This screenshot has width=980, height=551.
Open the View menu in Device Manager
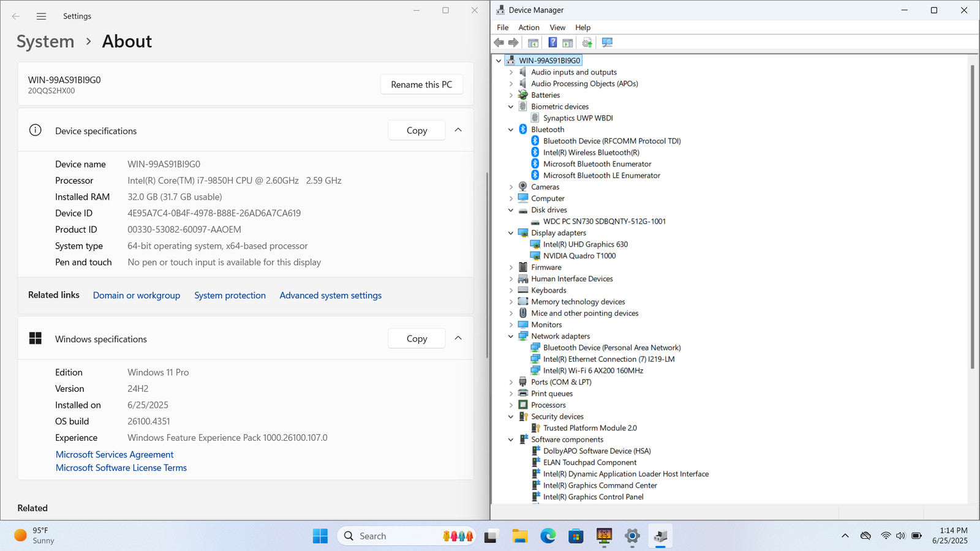(x=557, y=28)
